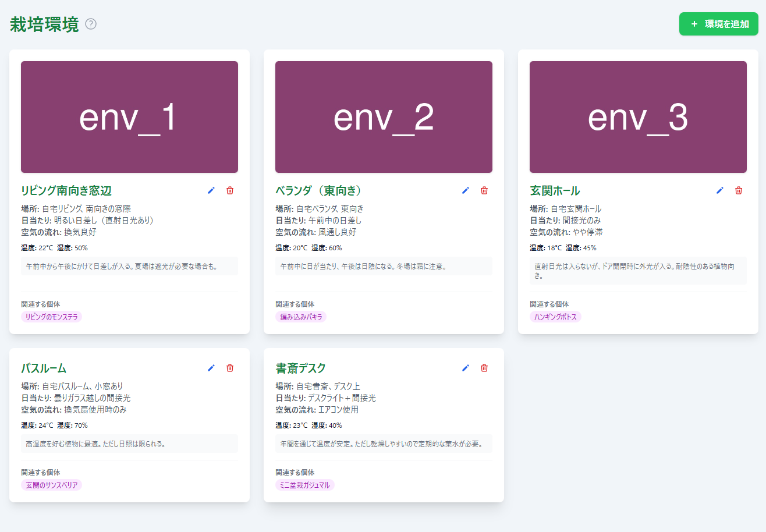Open the ミニ盆栽ガジュマル plant tag
766x532 pixels.
tap(305, 485)
